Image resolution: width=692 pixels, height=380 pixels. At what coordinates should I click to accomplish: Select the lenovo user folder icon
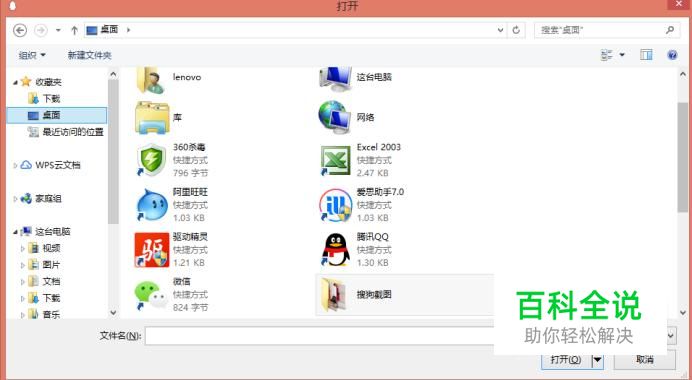point(151,79)
